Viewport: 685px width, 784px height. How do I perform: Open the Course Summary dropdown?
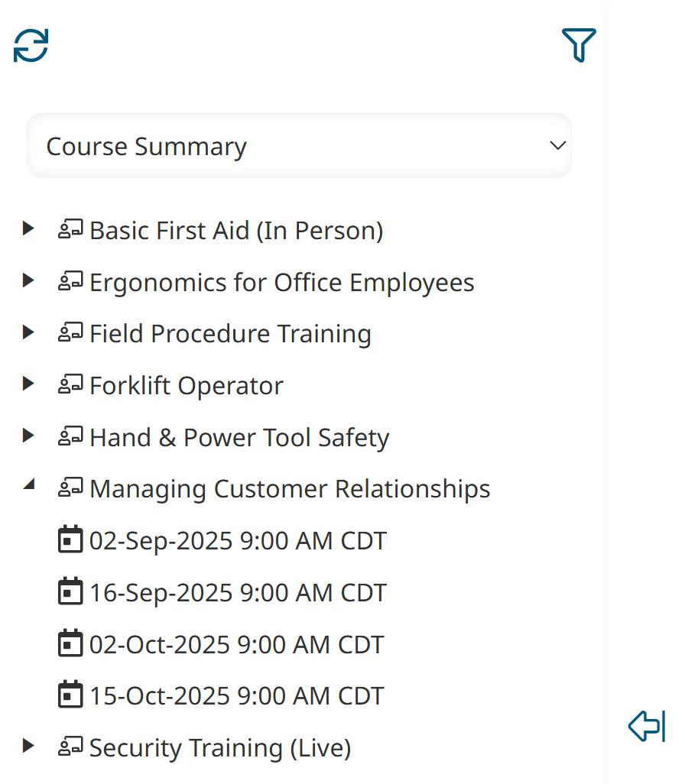click(x=299, y=146)
